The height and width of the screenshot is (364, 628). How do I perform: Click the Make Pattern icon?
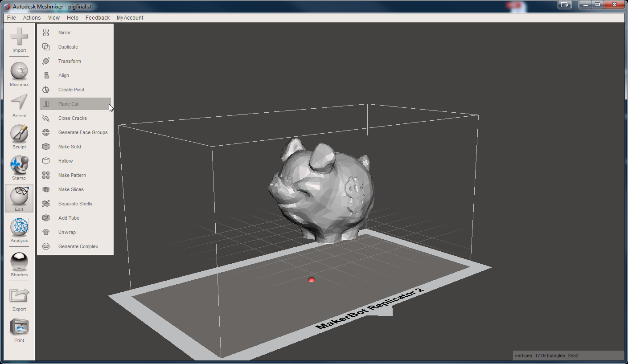46,175
